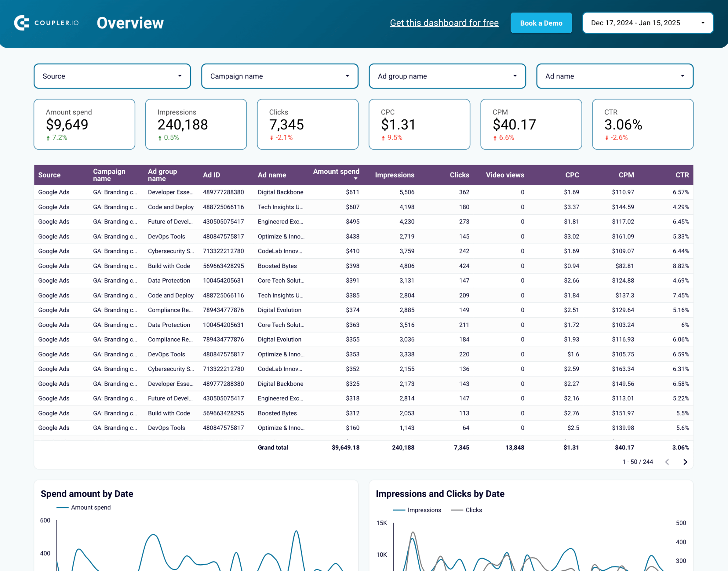Toggle the Clicks legend in the chart
The height and width of the screenshot is (571, 728).
[x=473, y=510]
